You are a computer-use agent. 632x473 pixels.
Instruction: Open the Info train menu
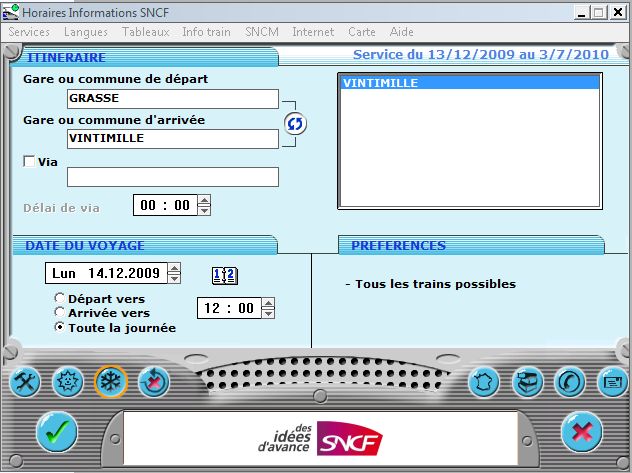206,32
